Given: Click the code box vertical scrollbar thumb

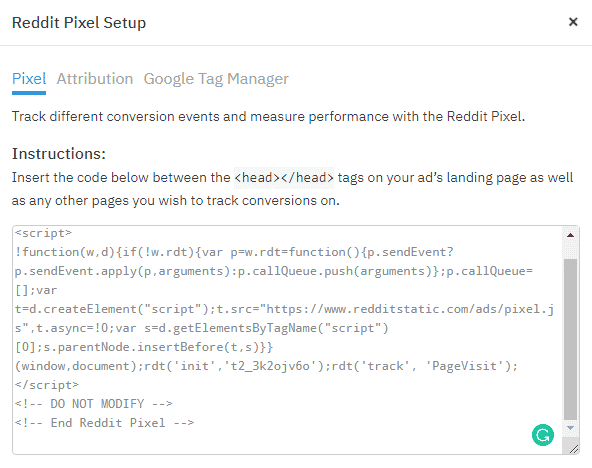Looking at the screenshot, I should [570, 339].
